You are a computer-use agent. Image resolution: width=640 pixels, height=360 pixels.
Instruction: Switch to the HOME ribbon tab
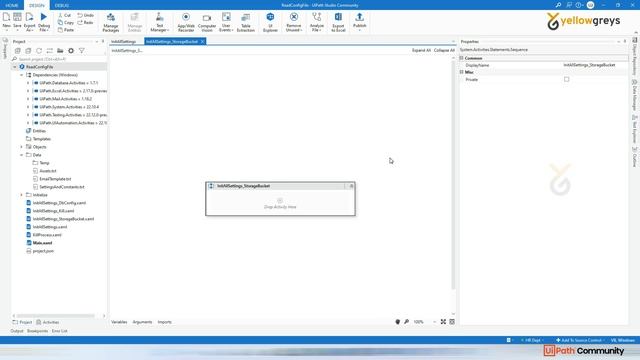click(x=12, y=5)
